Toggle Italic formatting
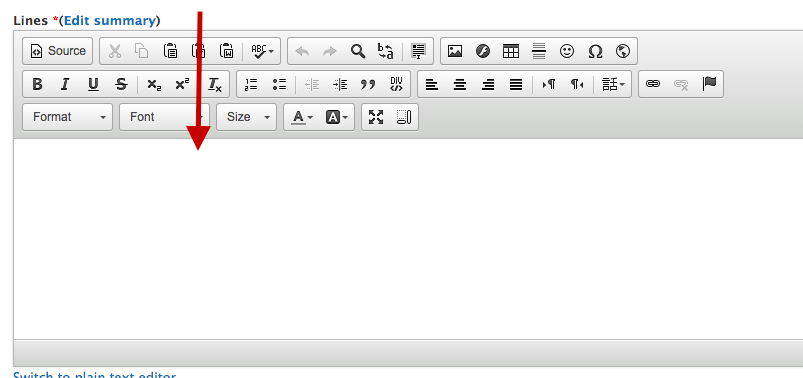The width and height of the screenshot is (803, 378). [x=65, y=84]
